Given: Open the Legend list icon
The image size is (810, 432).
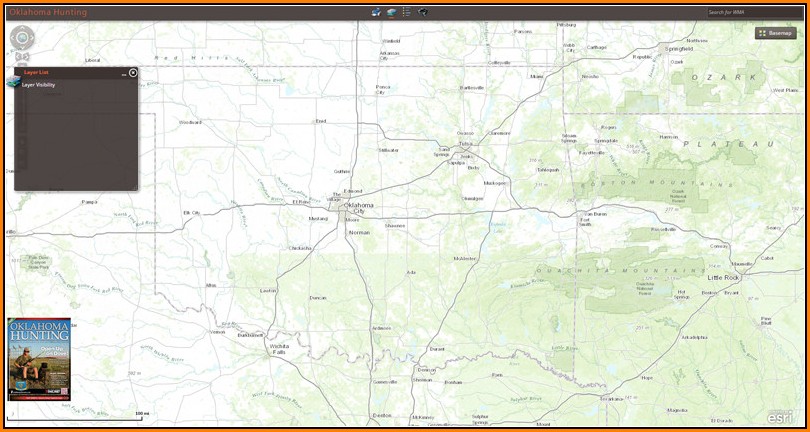Looking at the screenshot, I should coord(407,12).
